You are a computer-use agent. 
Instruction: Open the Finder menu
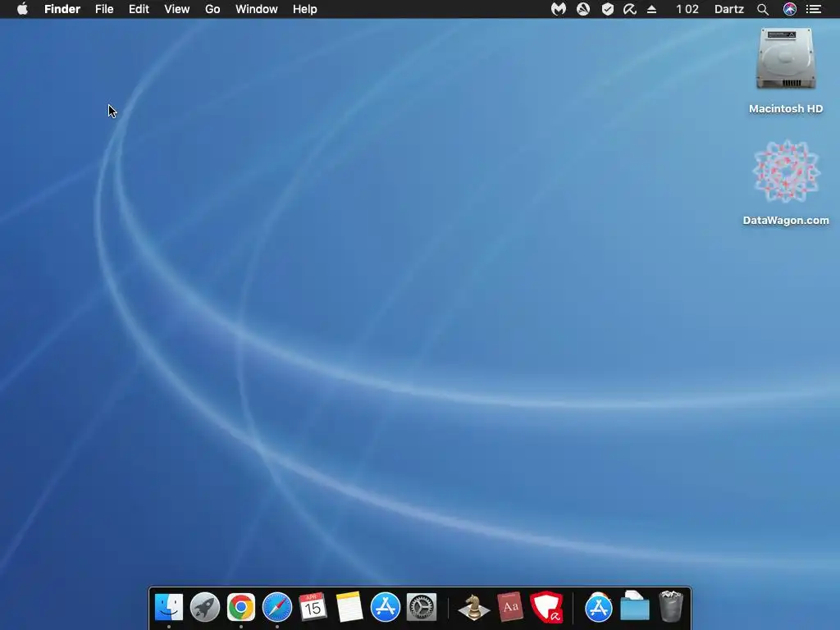62,9
